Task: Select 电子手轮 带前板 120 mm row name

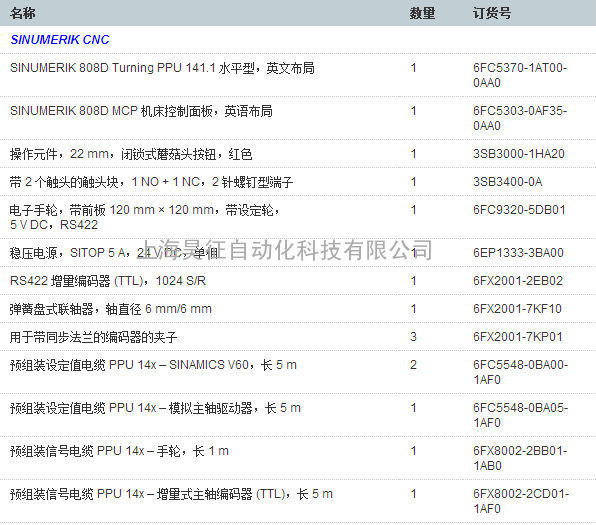Action: (144, 217)
